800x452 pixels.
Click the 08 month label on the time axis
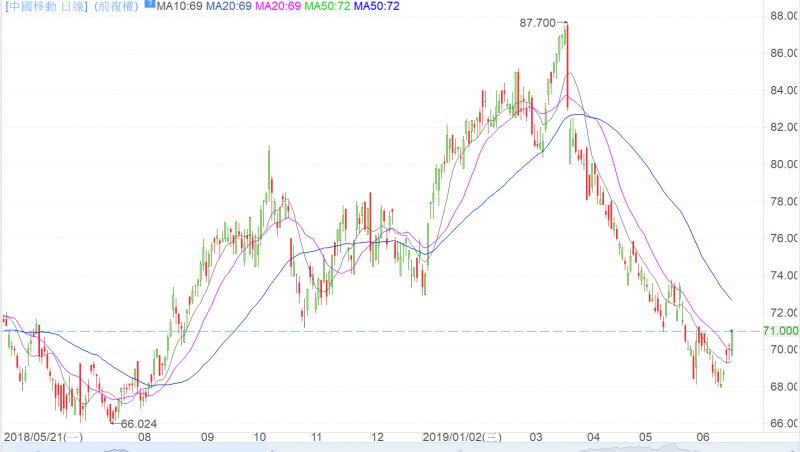point(145,437)
